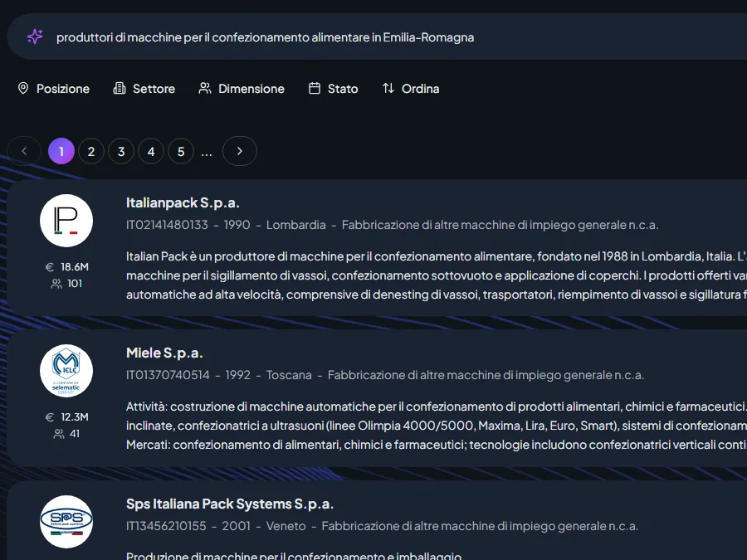
Task: Click the Sps description "Produzione di macchine" text
Action: pos(294,555)
